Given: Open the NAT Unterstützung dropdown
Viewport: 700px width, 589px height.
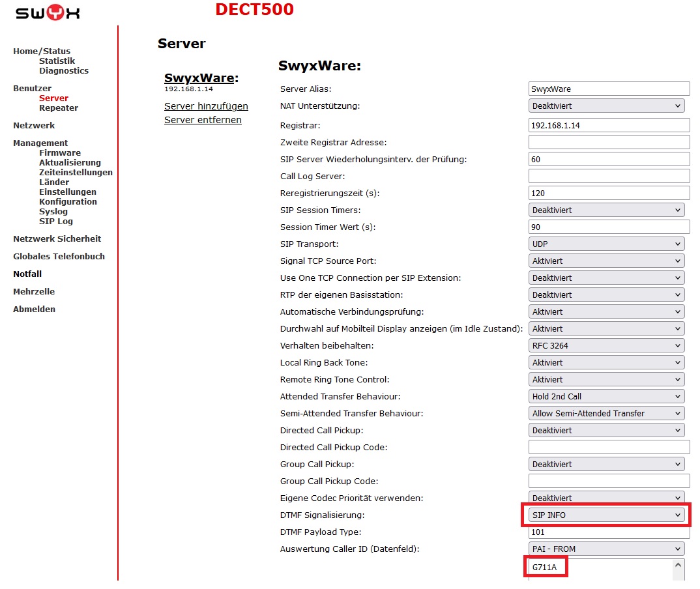Looking at the screenshot, I should point(606,106).
